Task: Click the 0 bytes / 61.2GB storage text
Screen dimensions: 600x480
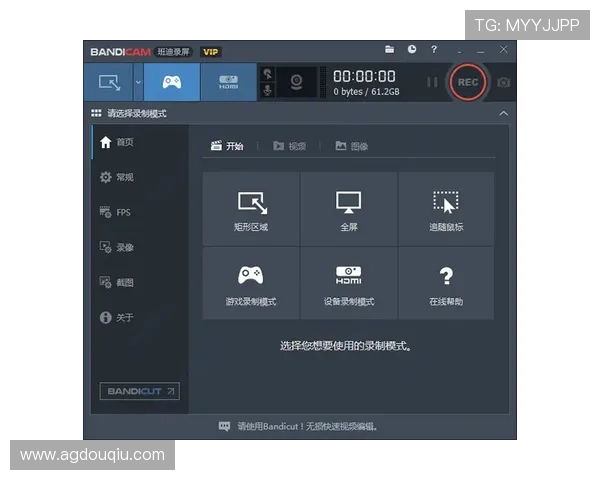Action: pyautogui.click(x=366, y=92)
